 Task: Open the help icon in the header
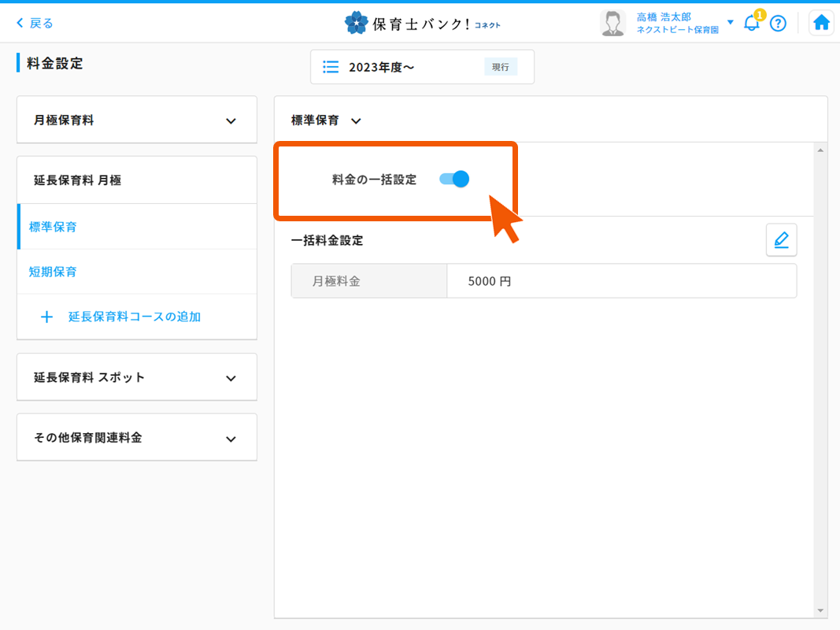[778, 23]
